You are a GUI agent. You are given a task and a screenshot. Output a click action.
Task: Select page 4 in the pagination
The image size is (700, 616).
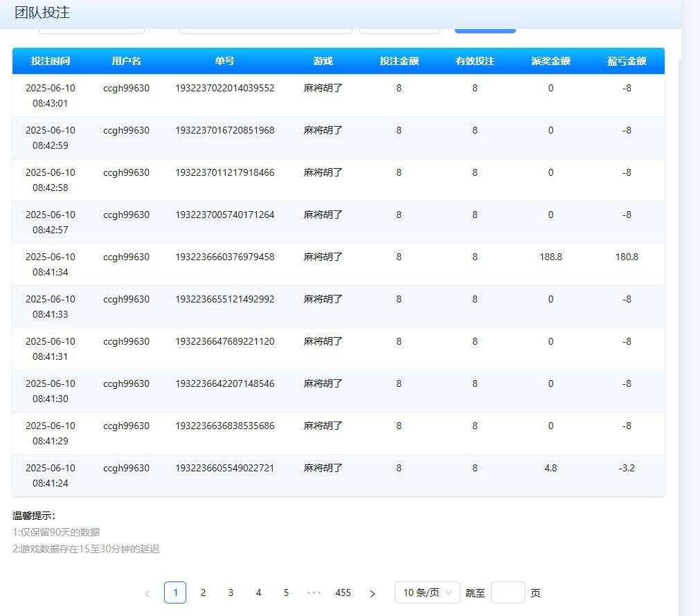coord(258,592)
